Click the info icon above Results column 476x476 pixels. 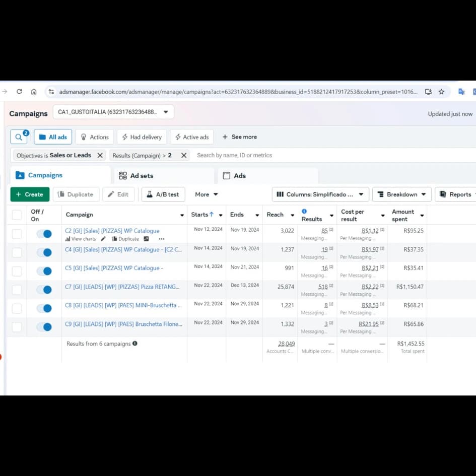pos(304,211)
